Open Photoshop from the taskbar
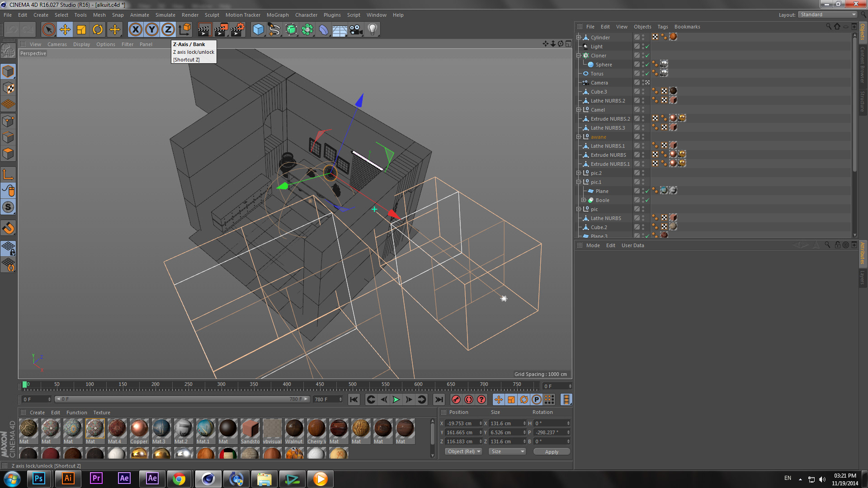 [x=38, y=479]
